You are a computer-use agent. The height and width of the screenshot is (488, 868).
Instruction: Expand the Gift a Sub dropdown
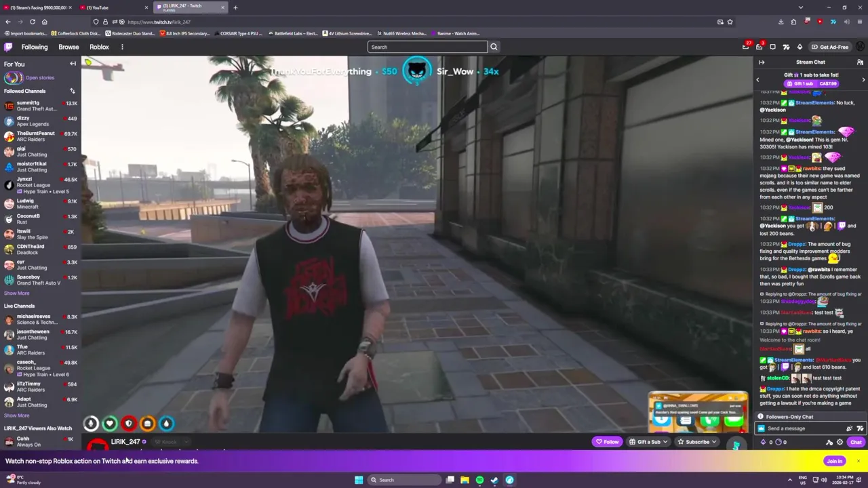665,442
